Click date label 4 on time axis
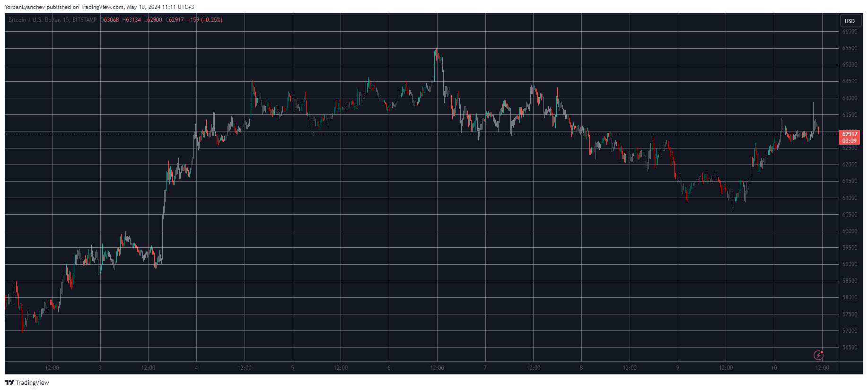The height and width of the screenshot is (391, 868). [x=196, y=368]
